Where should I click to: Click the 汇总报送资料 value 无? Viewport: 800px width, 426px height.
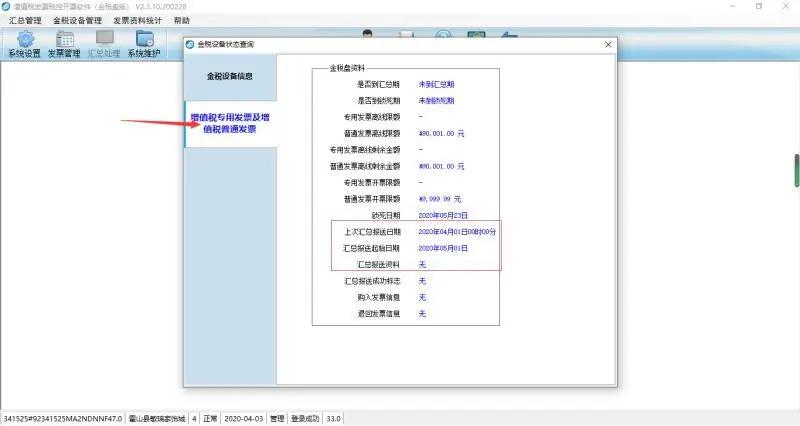[422, 264]
